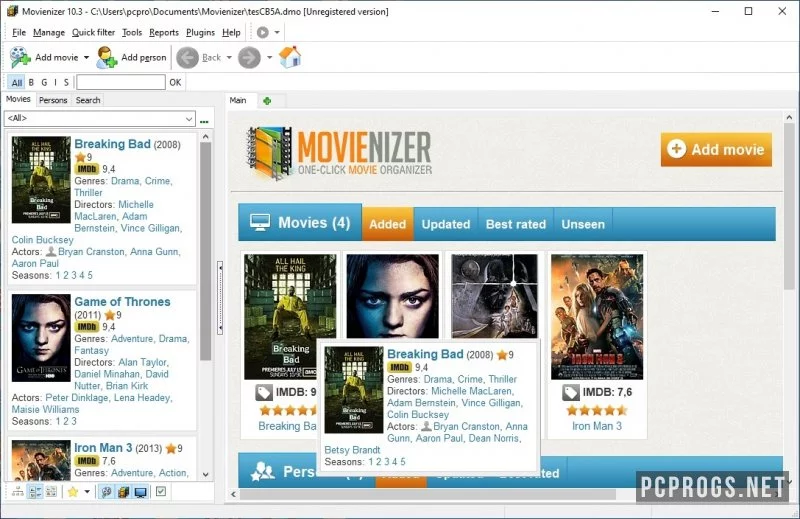Click the grey Forward arrow icon
The image size is (800, 519).
point(249,58)
